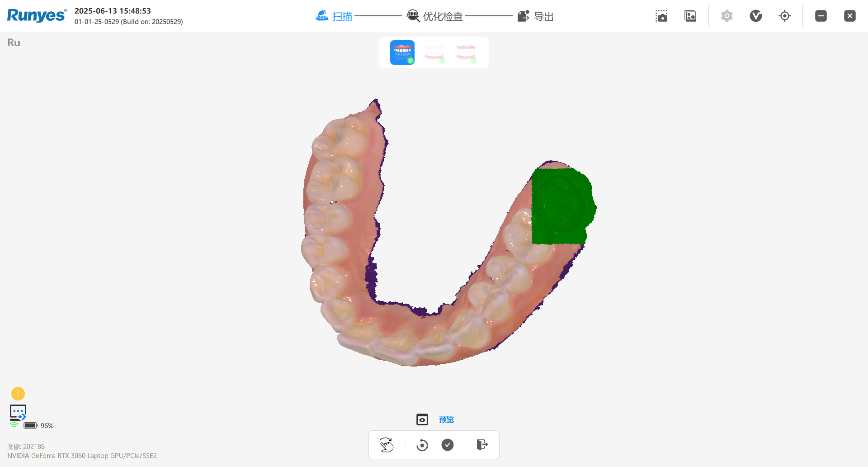
Task: Switch to the 优化检查 step
Action: (x=435, y=16)
